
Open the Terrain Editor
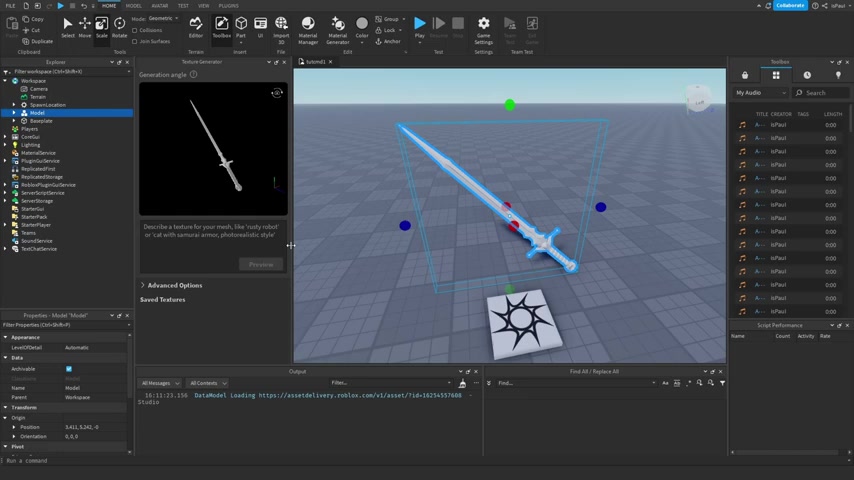196,27
